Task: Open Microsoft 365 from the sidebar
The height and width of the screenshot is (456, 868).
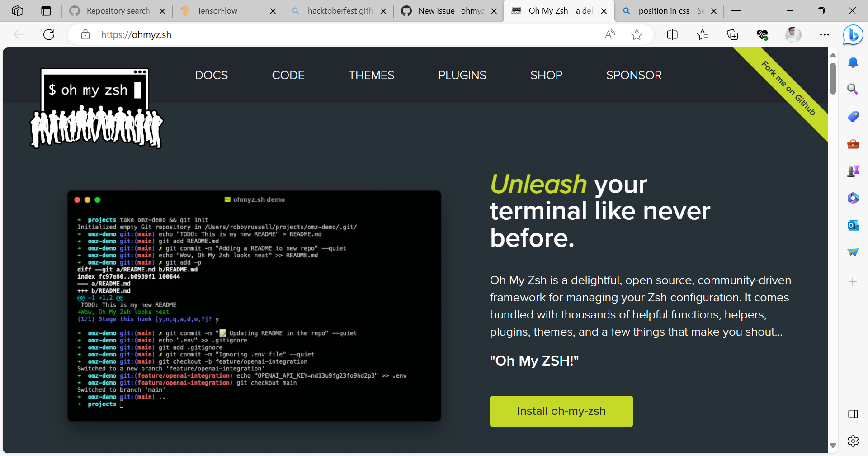Action: [x=853, y=198]
